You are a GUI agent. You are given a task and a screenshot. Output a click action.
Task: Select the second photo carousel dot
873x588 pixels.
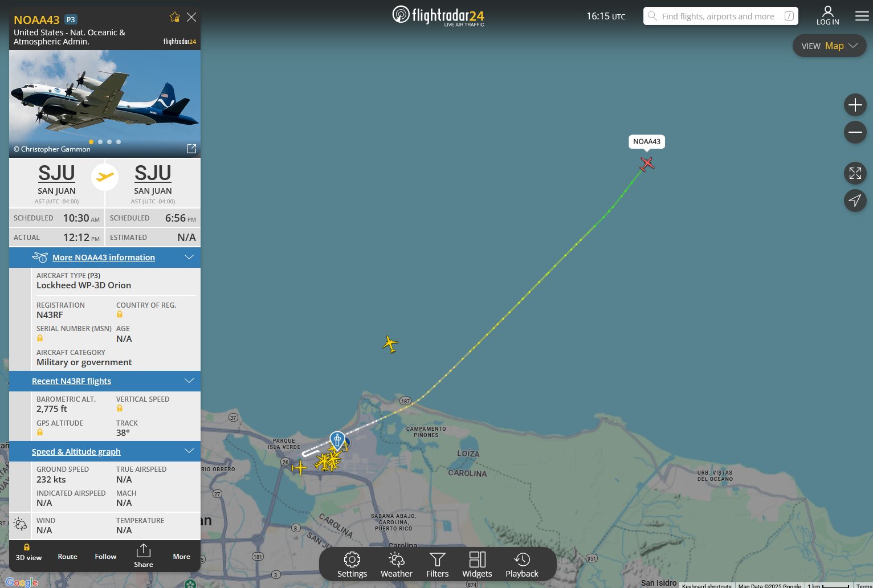(100, 142)
